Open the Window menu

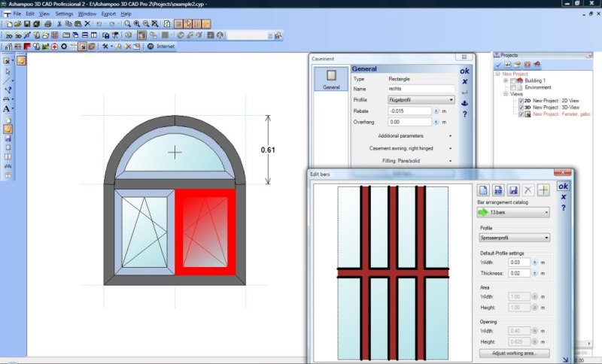(x=87, y=14)
